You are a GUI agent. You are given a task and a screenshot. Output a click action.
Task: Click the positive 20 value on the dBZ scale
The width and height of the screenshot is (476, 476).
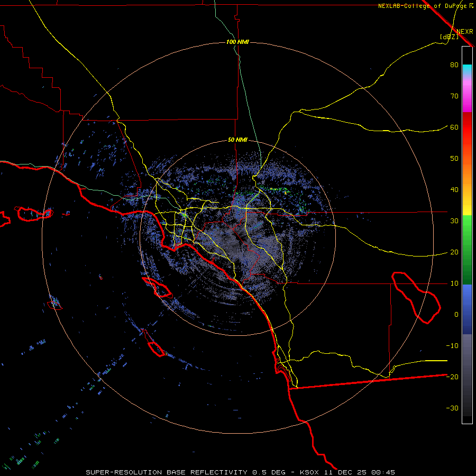(454, 252)
